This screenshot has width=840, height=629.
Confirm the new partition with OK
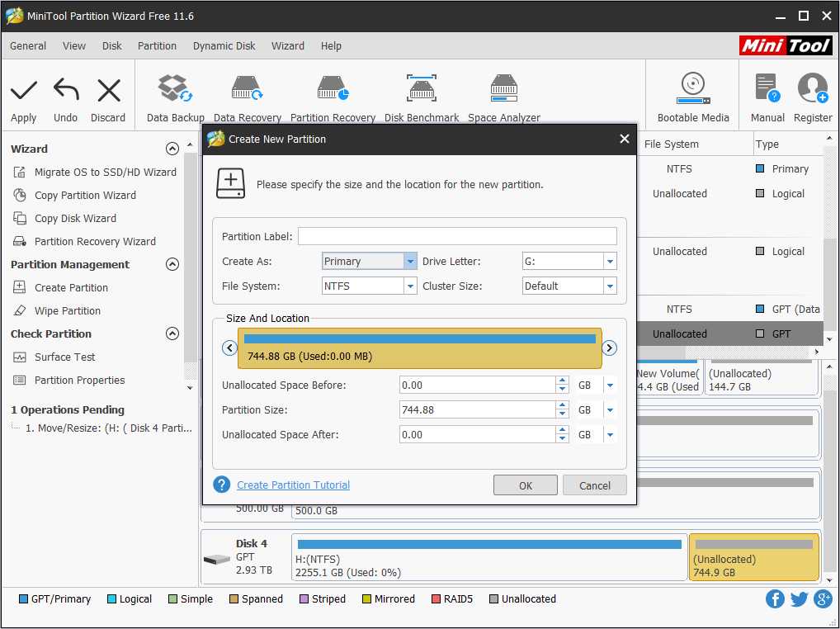(526, 485)
